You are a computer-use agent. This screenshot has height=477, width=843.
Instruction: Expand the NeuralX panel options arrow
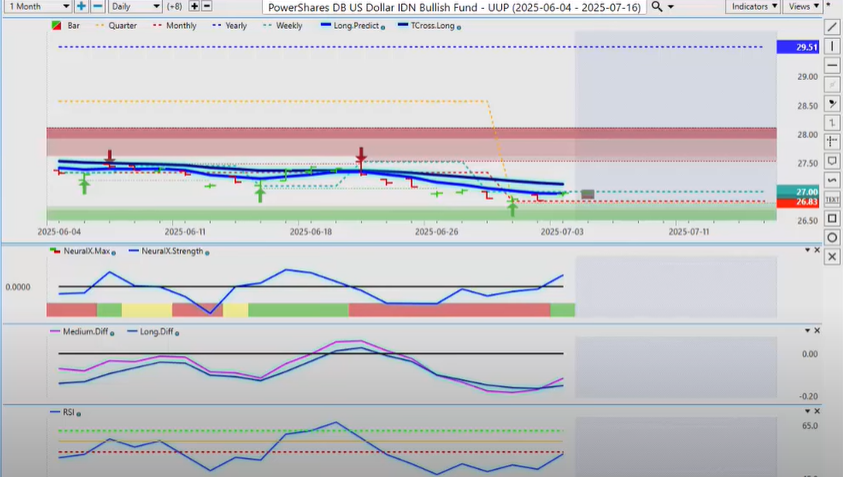click(x=808, y=250)
